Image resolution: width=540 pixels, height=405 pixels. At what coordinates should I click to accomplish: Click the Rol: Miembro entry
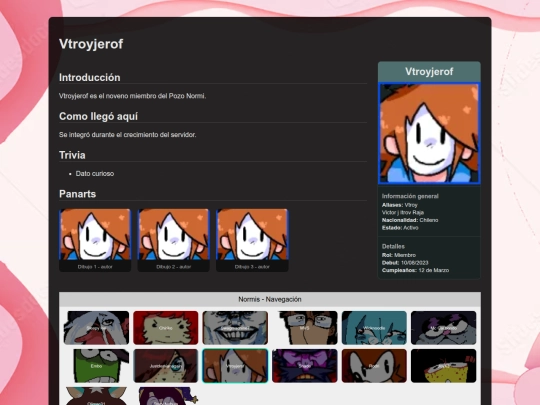(x=399, y=255)
